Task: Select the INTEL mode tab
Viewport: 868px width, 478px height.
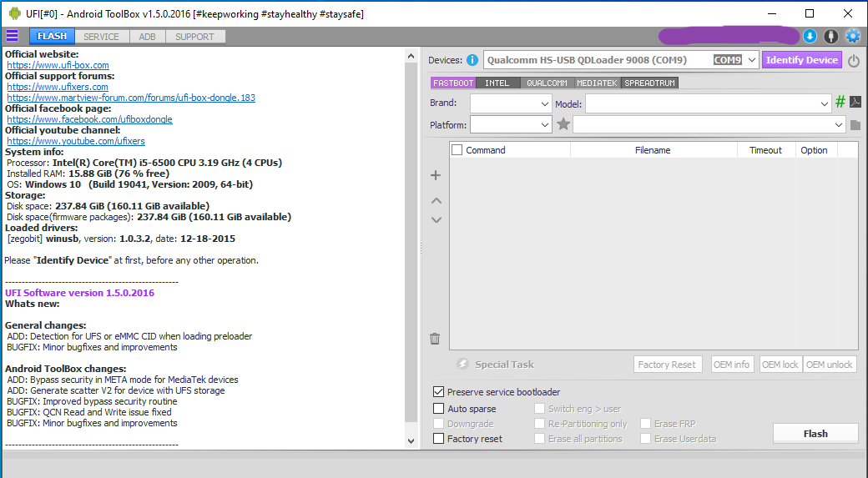Action: click(497, 83)
